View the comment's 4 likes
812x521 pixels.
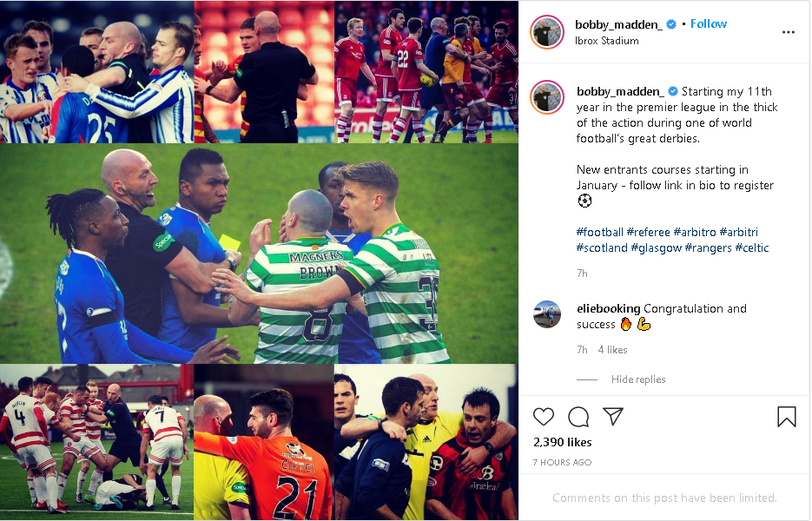click(612, 350)
